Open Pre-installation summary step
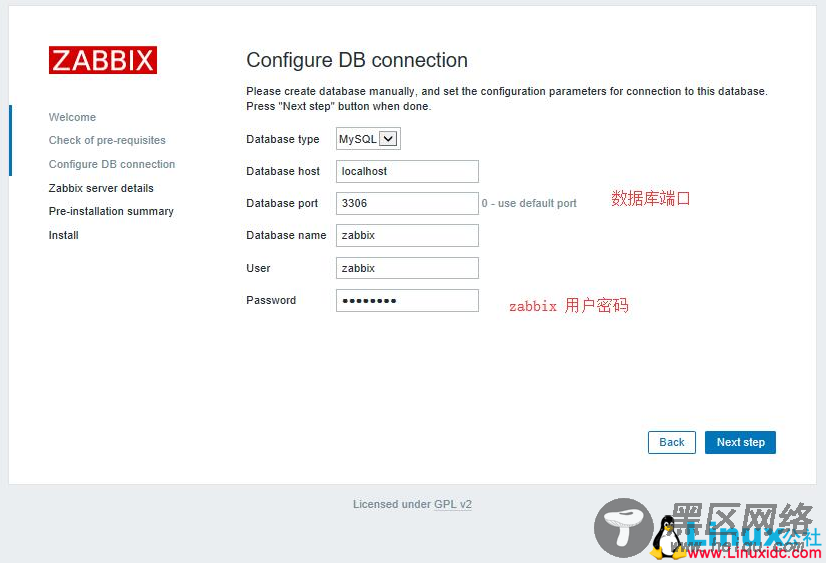 [x=111, y=211]
